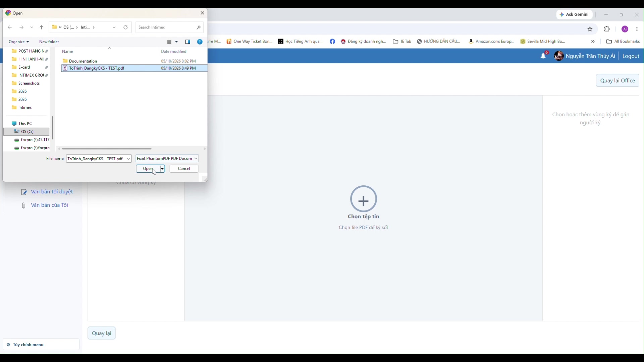Open POST HANG quick access folder

coord(30,51)
